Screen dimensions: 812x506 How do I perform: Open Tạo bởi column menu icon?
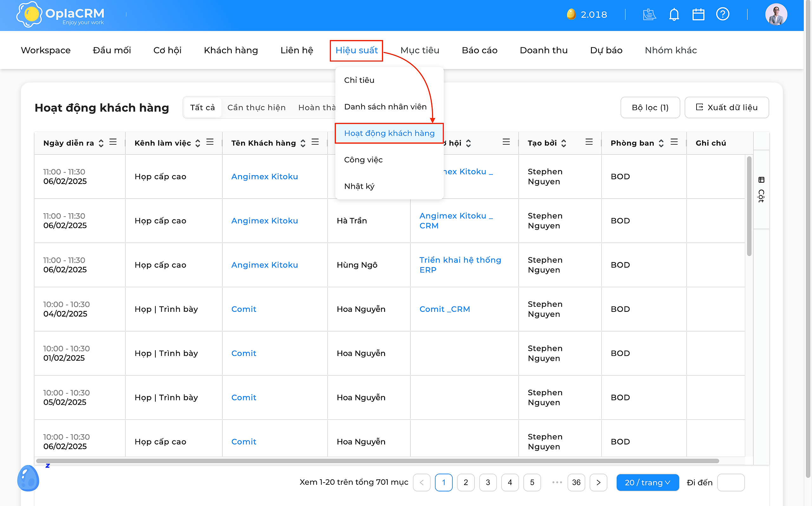coord(589,142)
